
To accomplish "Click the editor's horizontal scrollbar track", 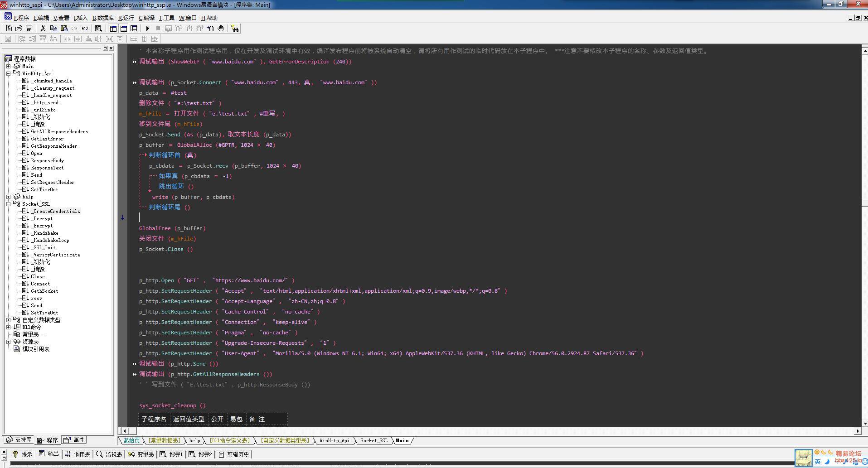I will (x=453, y=431).
